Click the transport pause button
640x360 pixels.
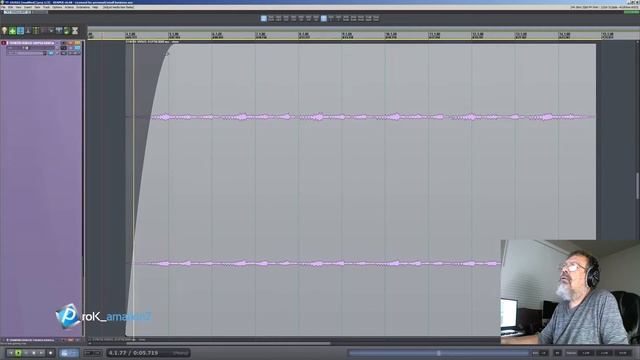[x=26, y=353]
